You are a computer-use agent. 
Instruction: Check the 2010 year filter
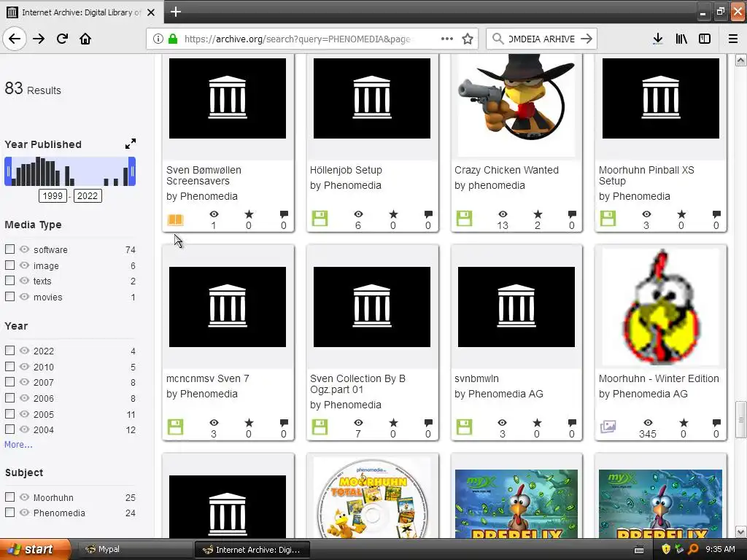click(x=9, y=366)
